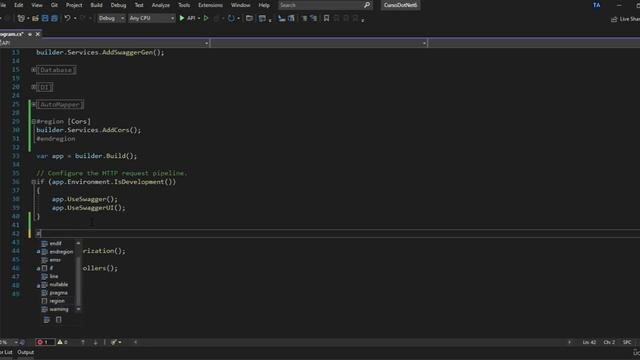The width and height of the screenshot is (640, 360).
Task: Choose endregion from completion list
Action: pyautogui.click(x=61, y=251)
